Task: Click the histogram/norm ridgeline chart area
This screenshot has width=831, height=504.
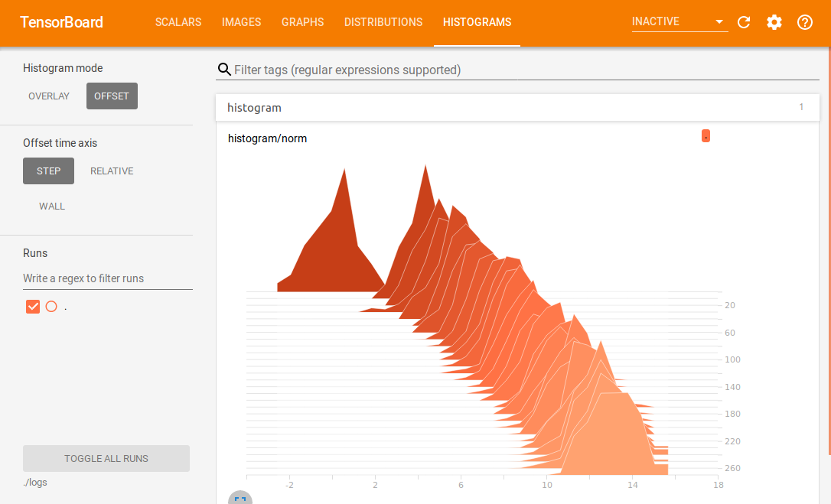Action: tap(484, 318)
